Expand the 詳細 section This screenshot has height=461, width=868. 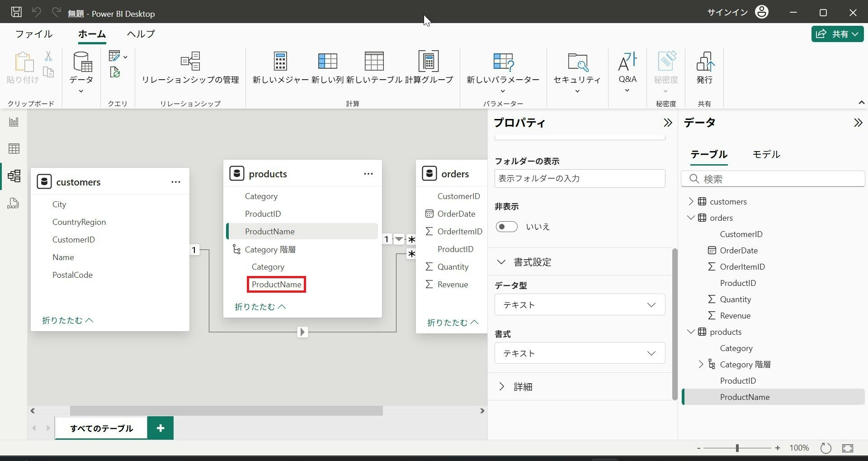point(501,386)
